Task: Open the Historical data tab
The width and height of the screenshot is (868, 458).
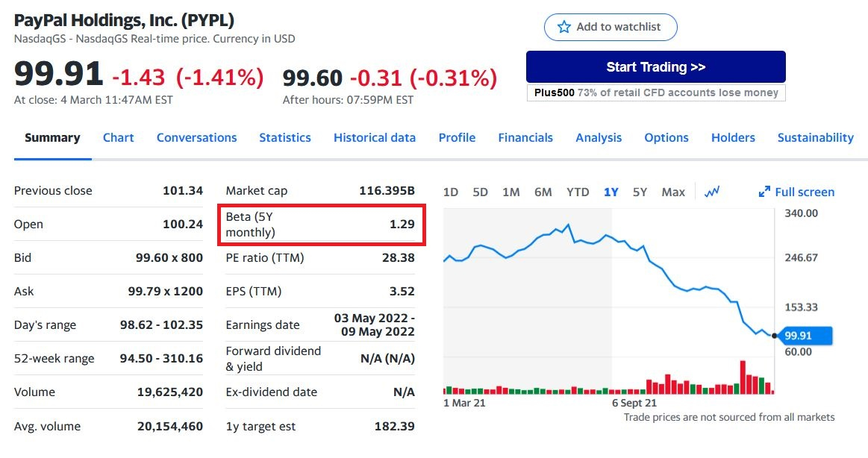Action: coord(375,138)
